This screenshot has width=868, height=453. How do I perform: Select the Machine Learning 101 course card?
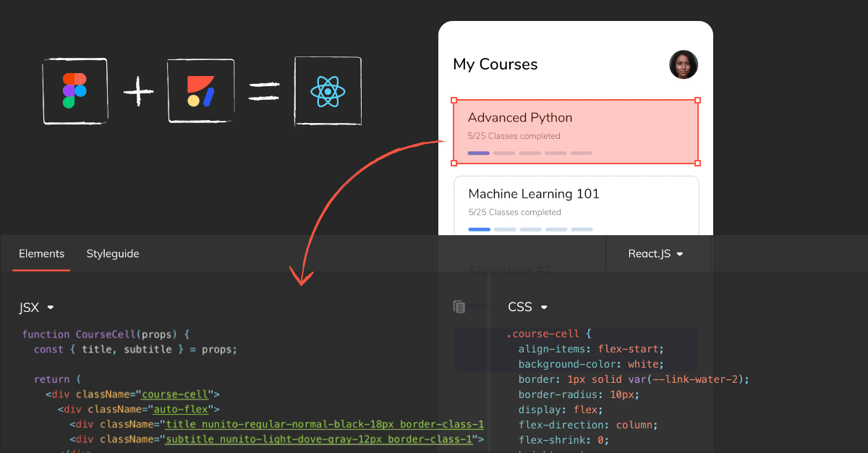[575, 204]
